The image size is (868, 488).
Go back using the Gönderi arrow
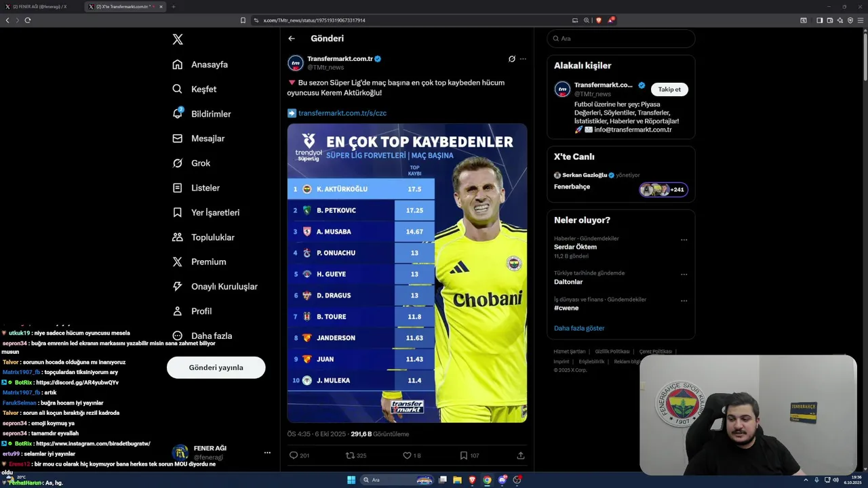point(292,39)
